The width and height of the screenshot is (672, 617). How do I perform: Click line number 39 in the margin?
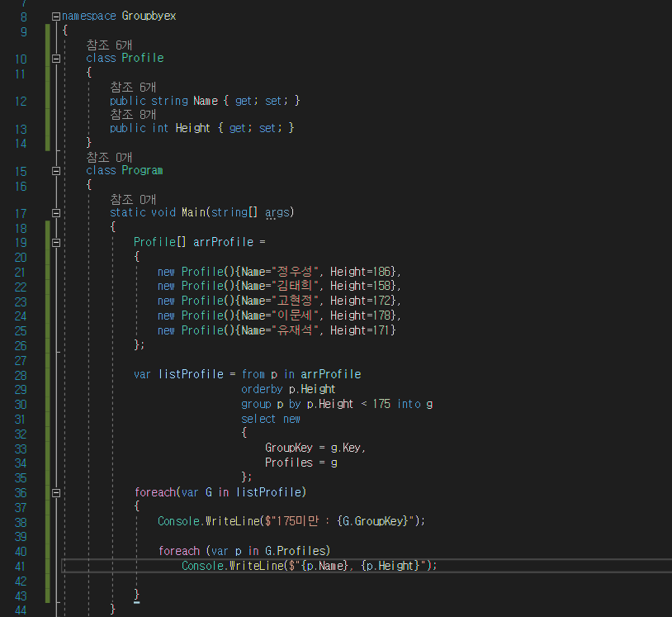pos(21,537)
